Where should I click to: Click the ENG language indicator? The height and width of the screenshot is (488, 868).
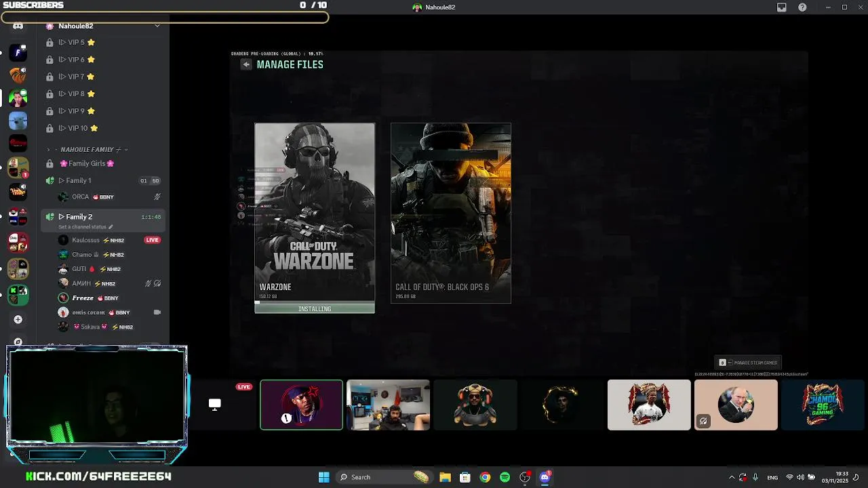click(772, 478)
